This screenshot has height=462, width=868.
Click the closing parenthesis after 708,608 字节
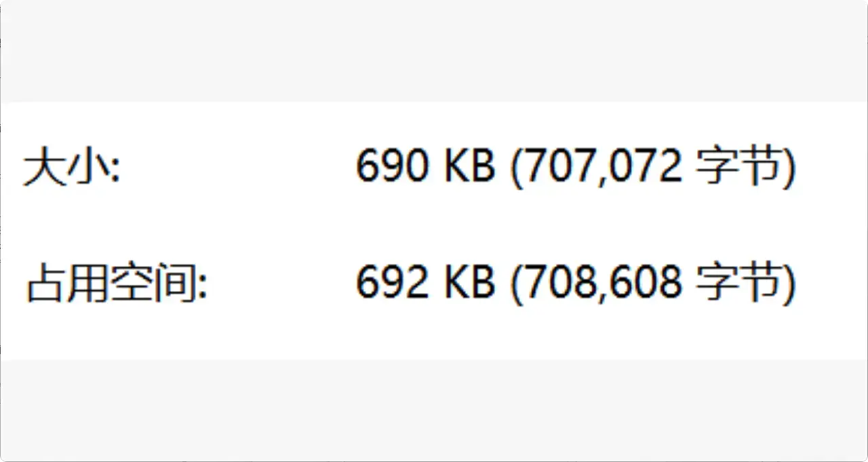787,283
